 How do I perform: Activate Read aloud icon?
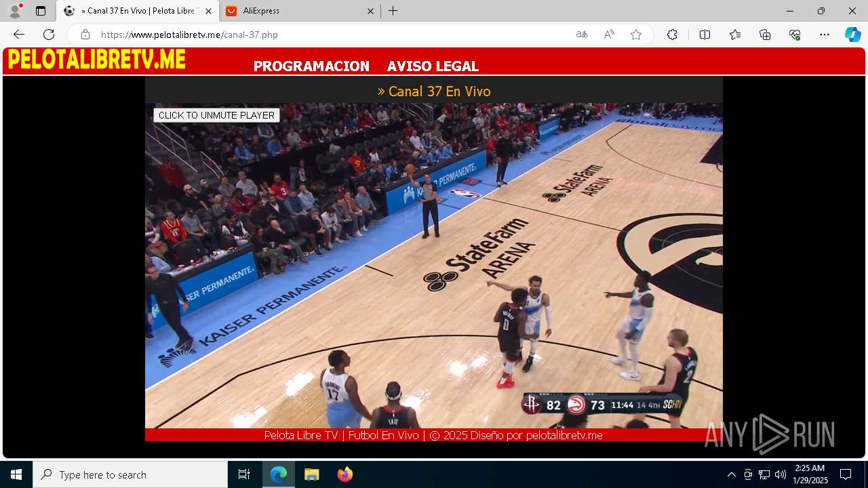(x=609, y=35)
